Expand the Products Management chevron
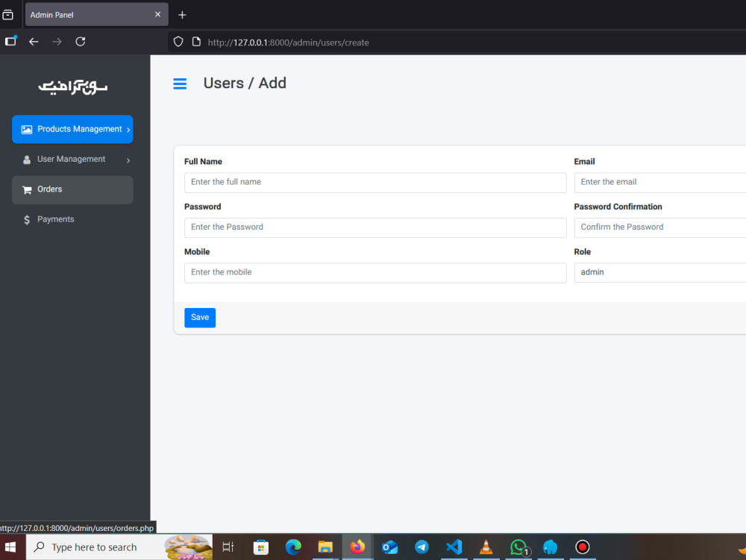 128,130
